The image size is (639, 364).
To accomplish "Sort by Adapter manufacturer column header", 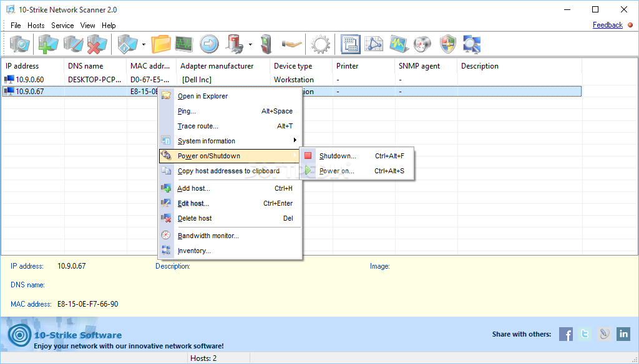I will click(223, 66).
